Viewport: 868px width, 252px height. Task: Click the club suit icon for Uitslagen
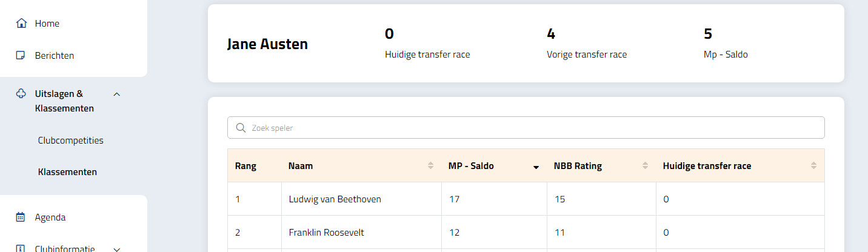(x=21, y=94)
